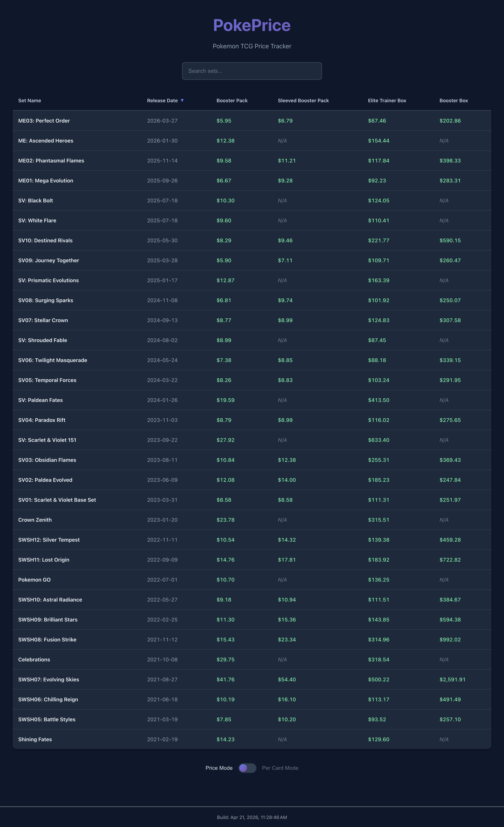
Task: Click the Search sets input field
Action: point(251,71)
